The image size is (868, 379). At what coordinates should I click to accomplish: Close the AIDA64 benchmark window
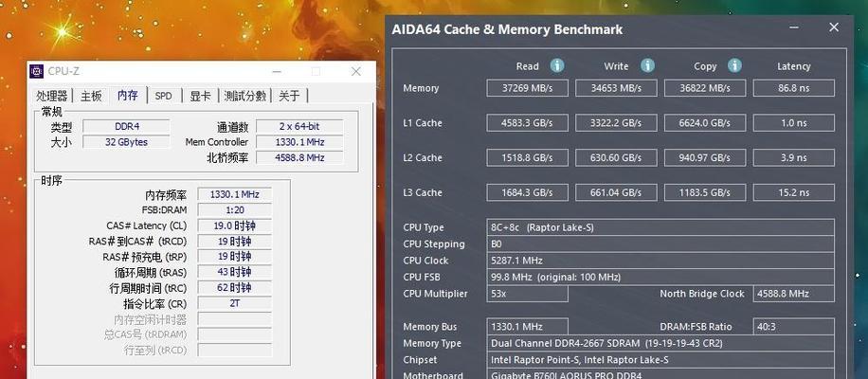834,27
